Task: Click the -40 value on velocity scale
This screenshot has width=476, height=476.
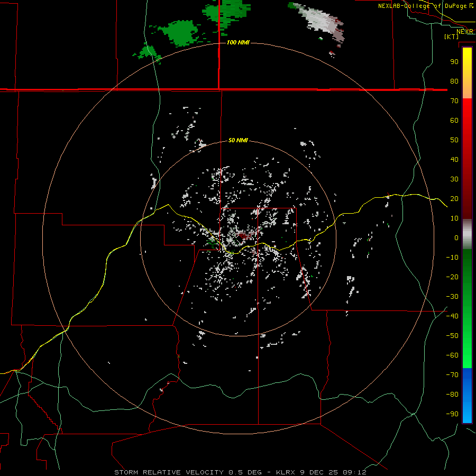Action: (x=452, y=316)
